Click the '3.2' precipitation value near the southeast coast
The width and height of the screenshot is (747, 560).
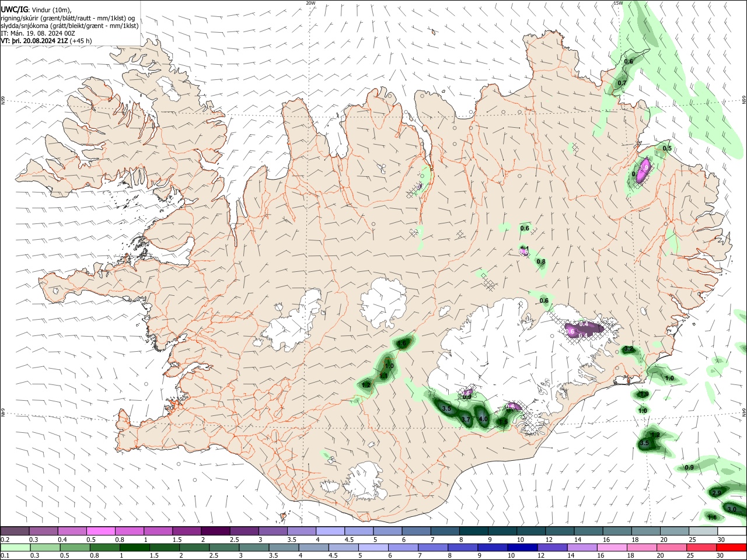pyautogui.click(x=629, y=349)
